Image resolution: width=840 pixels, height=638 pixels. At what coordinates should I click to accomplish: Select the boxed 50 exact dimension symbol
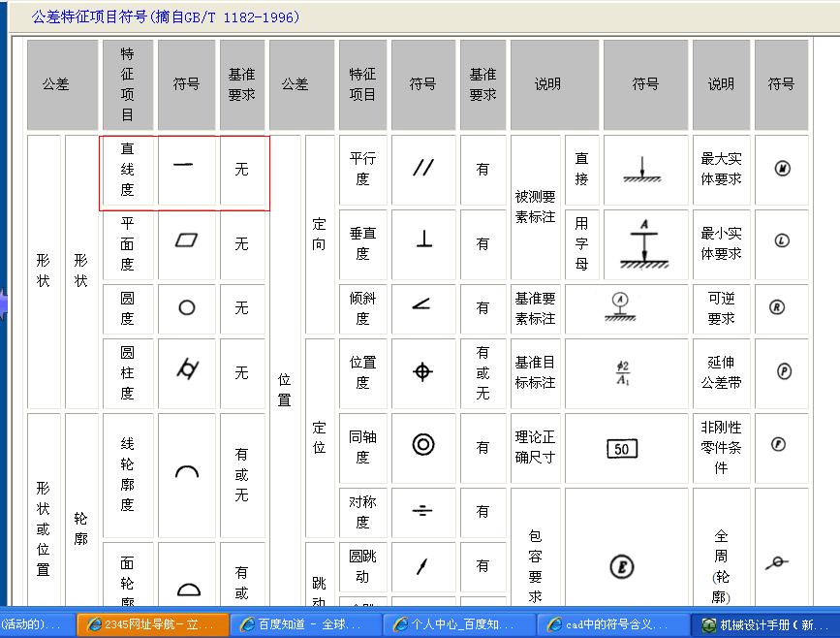tap(622, 449)
